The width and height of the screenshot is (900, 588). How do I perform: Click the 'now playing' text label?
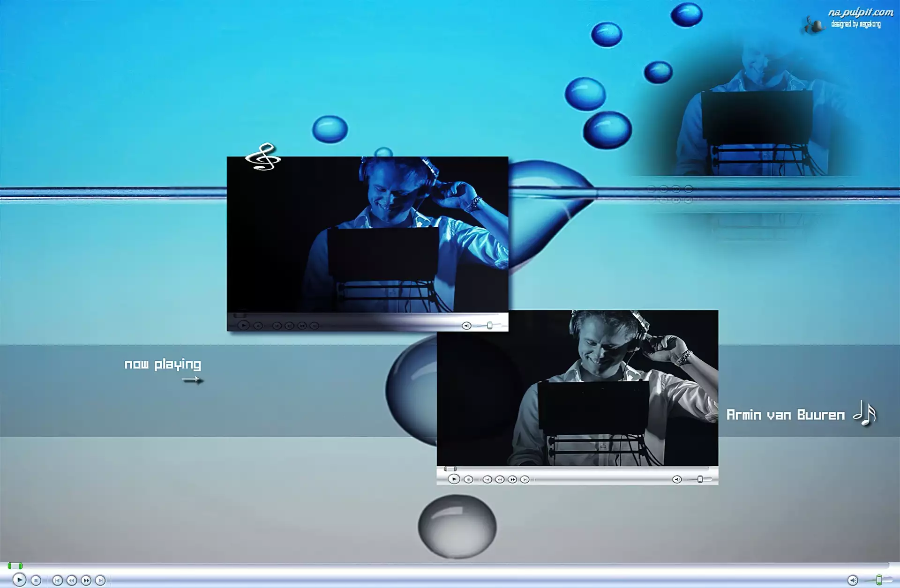click(x=163, y=364)
